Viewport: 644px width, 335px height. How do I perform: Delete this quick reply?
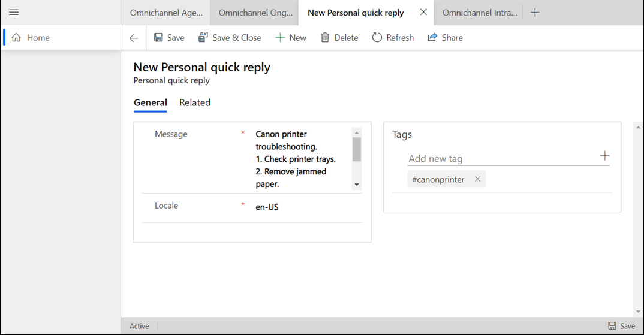[x=339, y=38]
